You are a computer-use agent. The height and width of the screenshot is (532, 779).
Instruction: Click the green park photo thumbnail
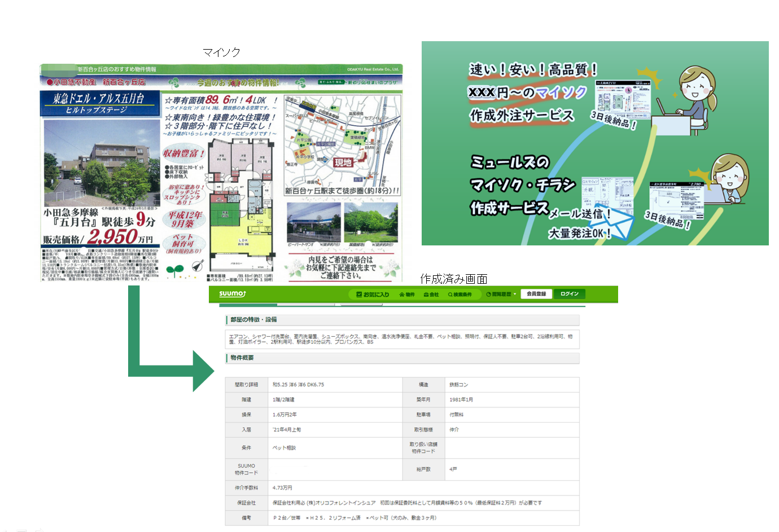click(370, 222)
